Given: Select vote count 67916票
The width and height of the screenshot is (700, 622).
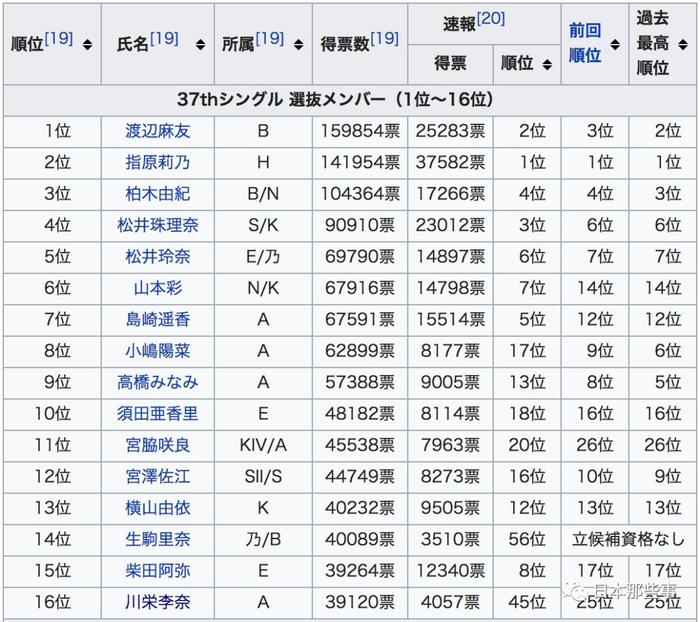Looking at the screenshot, I should pos(360,288).
